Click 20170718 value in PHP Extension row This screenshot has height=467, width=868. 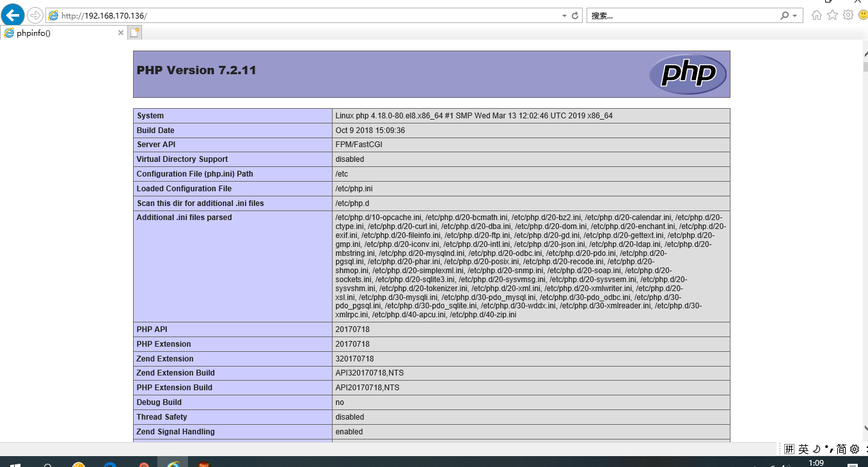(x=352, y=344)
